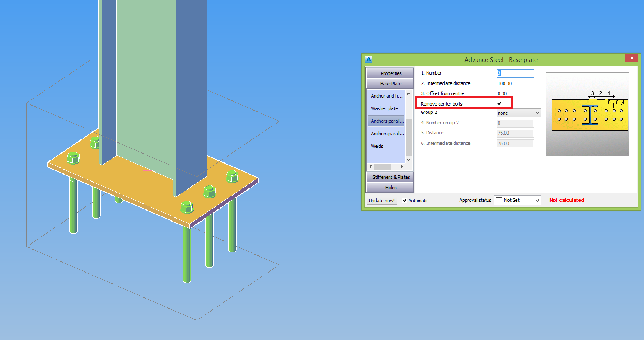Switch to the Base Plate tab

click(389, 83)
